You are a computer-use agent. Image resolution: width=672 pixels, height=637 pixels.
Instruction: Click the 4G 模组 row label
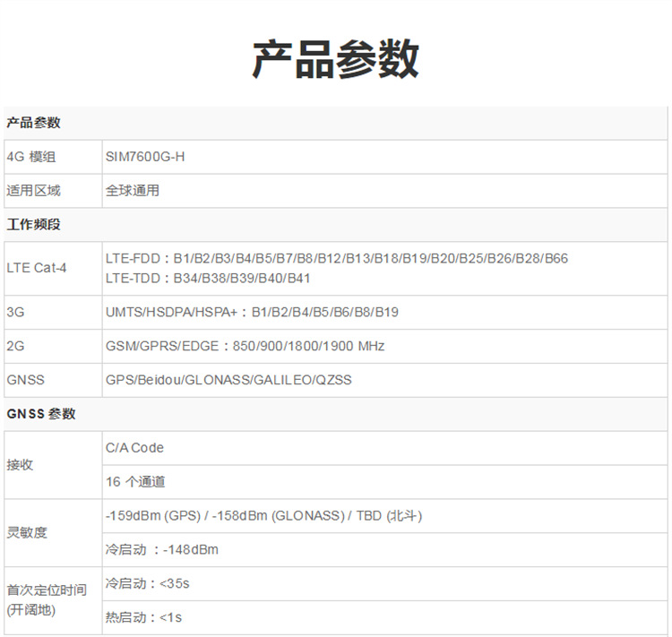(x=31, y=157)
